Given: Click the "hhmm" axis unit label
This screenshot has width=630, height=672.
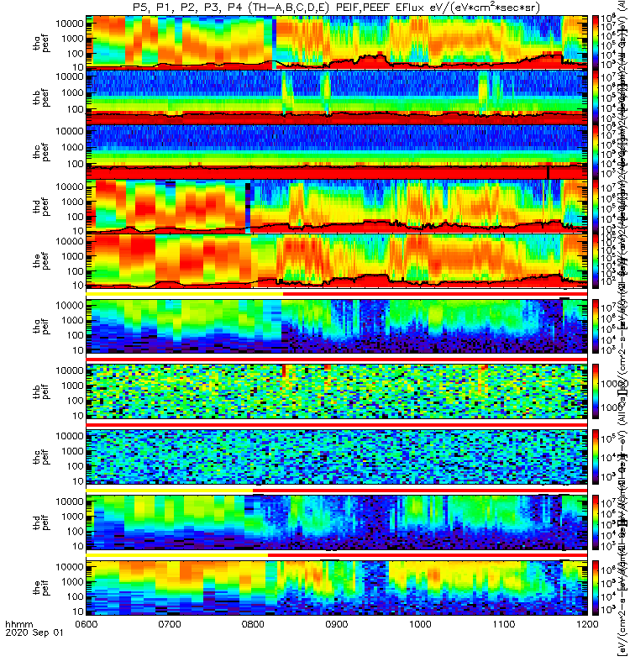Looking at the screenshot, I should (19, 624).
